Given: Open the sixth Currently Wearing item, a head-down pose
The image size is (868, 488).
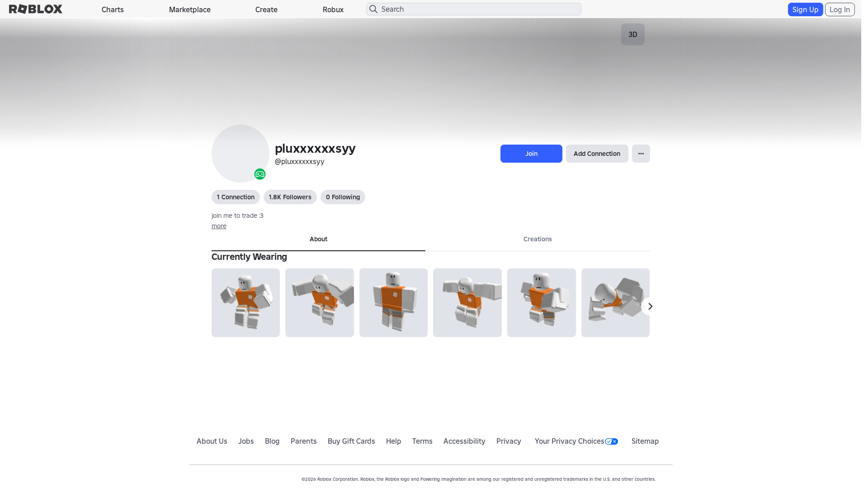Looking at the screenshot, I should [x=615, y=303].
